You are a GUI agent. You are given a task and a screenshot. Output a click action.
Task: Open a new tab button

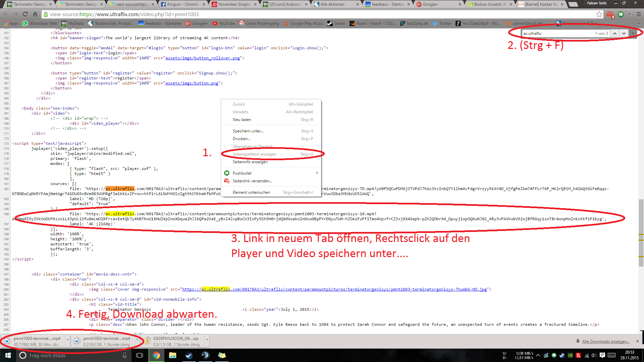(x=574, y=4)
